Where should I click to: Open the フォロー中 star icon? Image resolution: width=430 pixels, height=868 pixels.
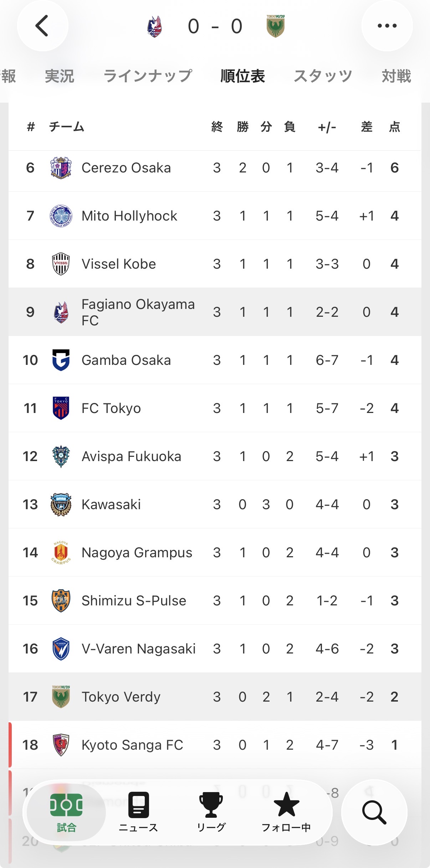286,813
